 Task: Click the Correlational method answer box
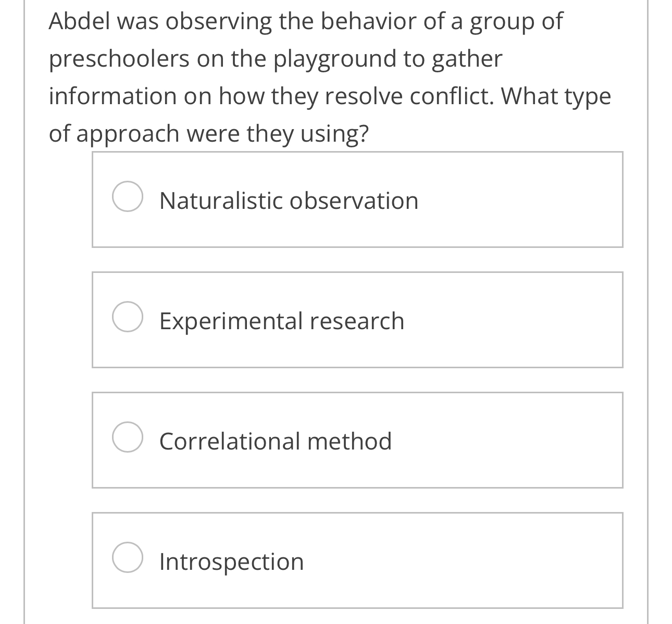coord(357,440)
